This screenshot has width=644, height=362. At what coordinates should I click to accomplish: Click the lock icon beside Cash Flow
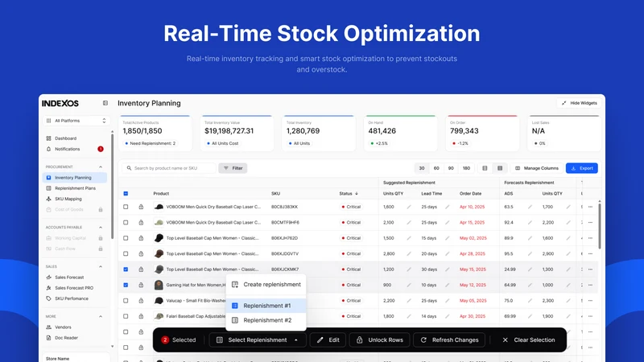click(x=100, y=249)
